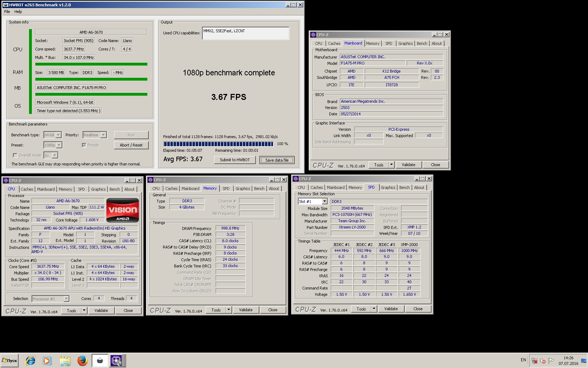Click the Part Number Xtreem LV-2000 field
Screen dimensions: 588x368
(x=352, y=227)
